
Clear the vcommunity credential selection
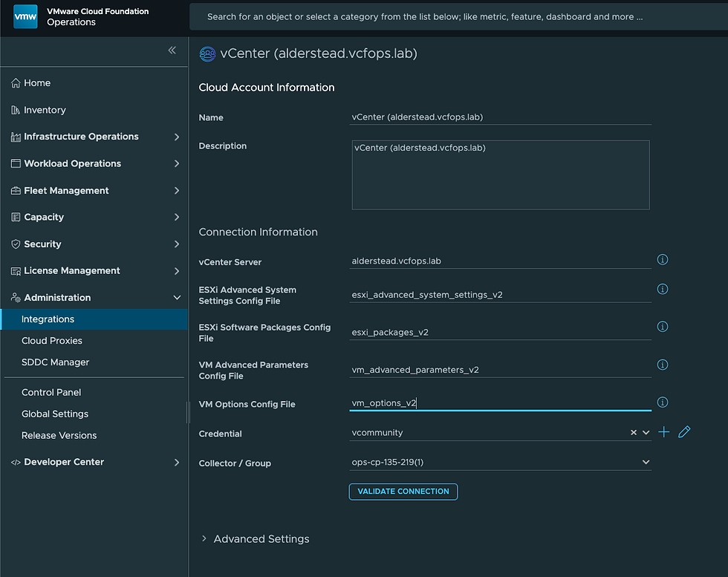634,432
